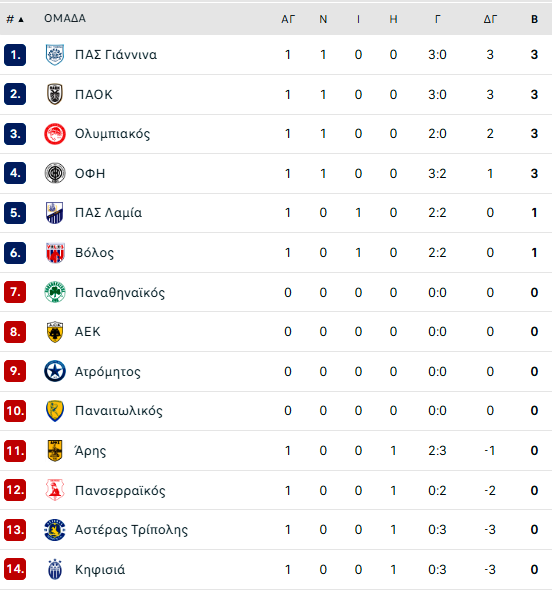The height and width of the screenshot is (595, 552).
Task: Sort by the ΟΜΑΔΑ column header
Action: click(65, 18)
